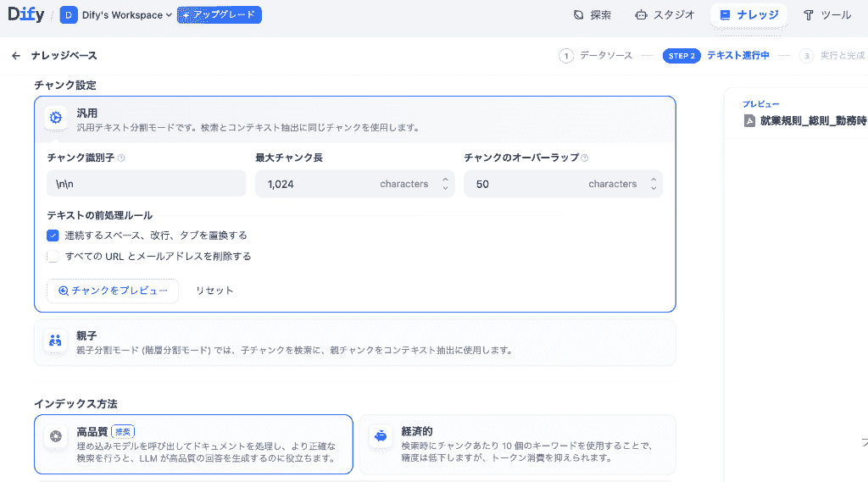Click the 経済的 piggy bank icon
Image resolution: width=868 pixels, height=482 pixels.
[x=381, y=436]
